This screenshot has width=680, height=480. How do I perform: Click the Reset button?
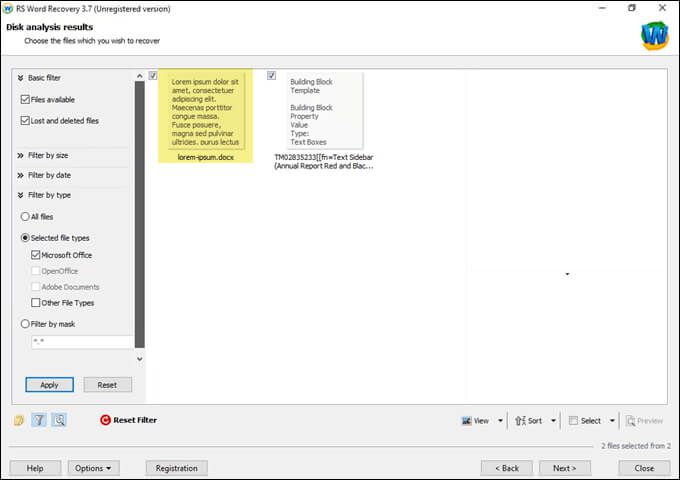point(107,385)
